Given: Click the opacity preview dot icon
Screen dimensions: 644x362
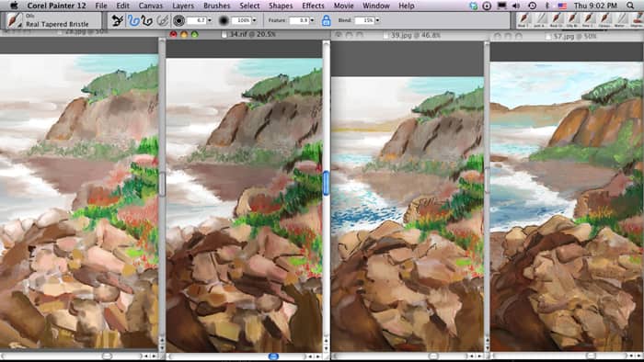Looking at the screenshot, I should 224,20.
